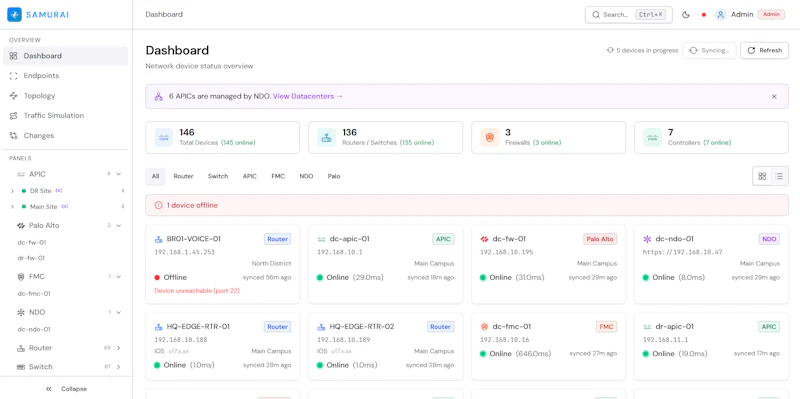
Task: Open Traffic Simulation in the sidebar
Action: tap(65, 115)
